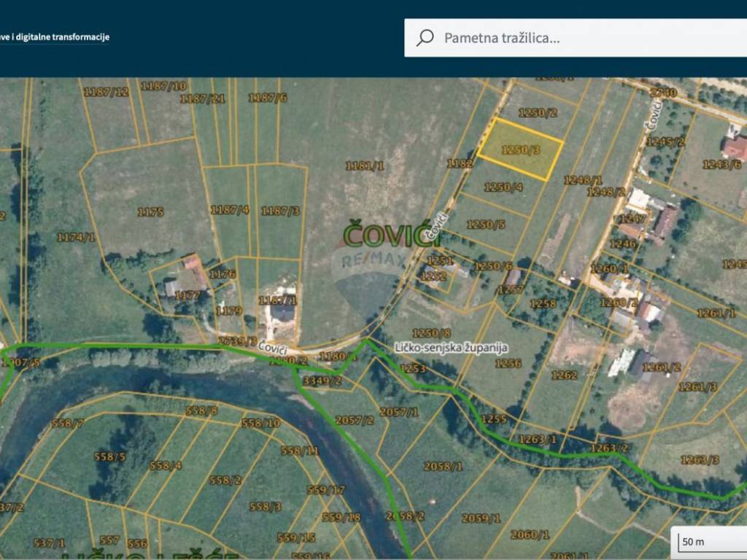Screen dimensions: 747x560
Task: Open the digitalne transformacije header link
Action: pos(55,36)
